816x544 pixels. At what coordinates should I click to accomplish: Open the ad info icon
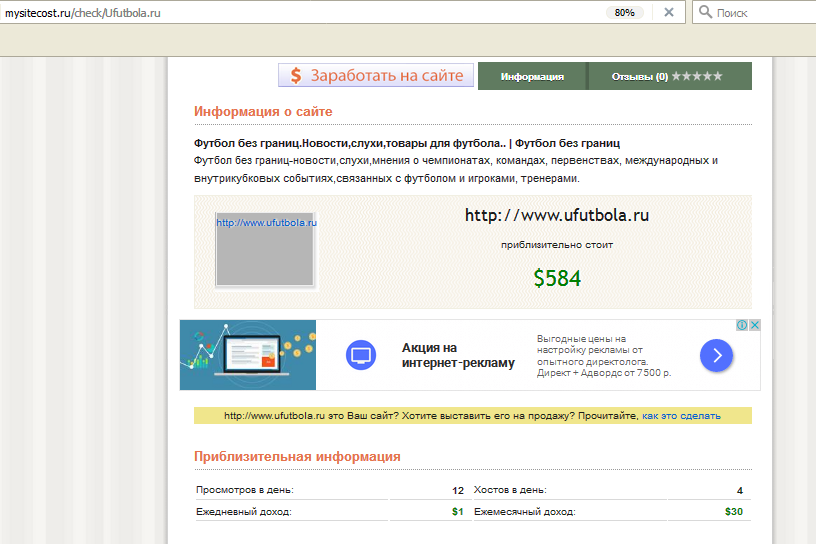click(742, 325)
